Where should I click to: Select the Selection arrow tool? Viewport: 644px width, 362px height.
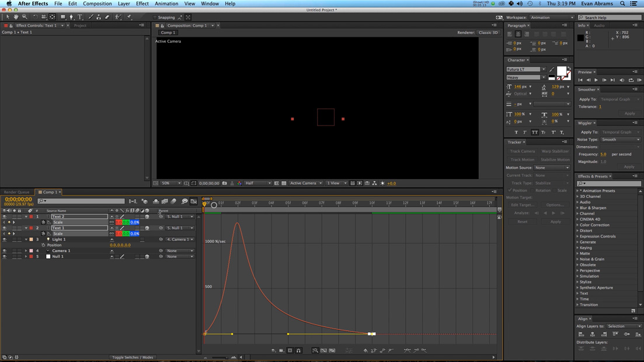coord(8,17)
